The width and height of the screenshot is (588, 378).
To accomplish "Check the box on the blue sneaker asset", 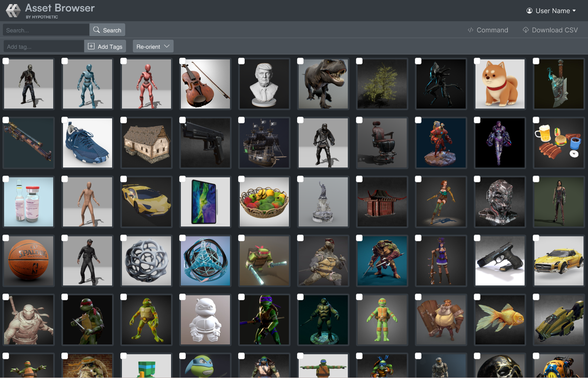I will click(65, 120).
